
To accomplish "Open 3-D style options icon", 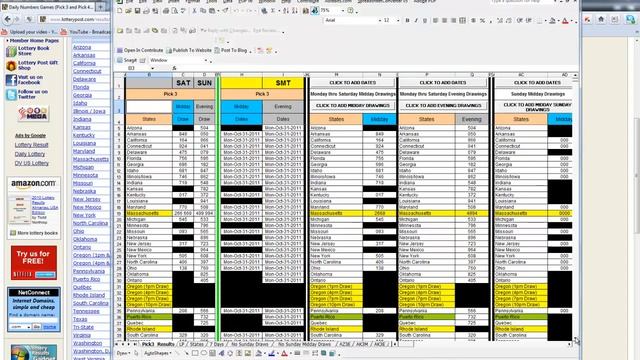I will [x=332, y=353].
